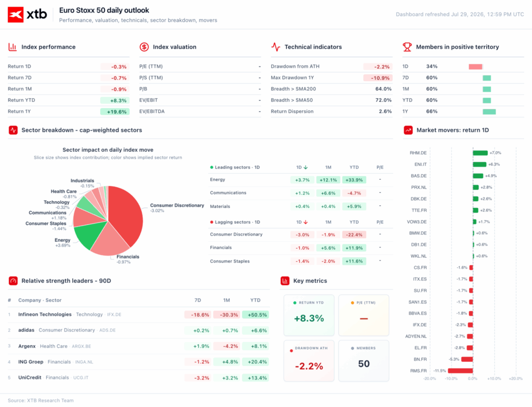This screenshot has width=532, height=407.
Task: Click the ENI.IT green bar
Action: (x=480, y=164)
